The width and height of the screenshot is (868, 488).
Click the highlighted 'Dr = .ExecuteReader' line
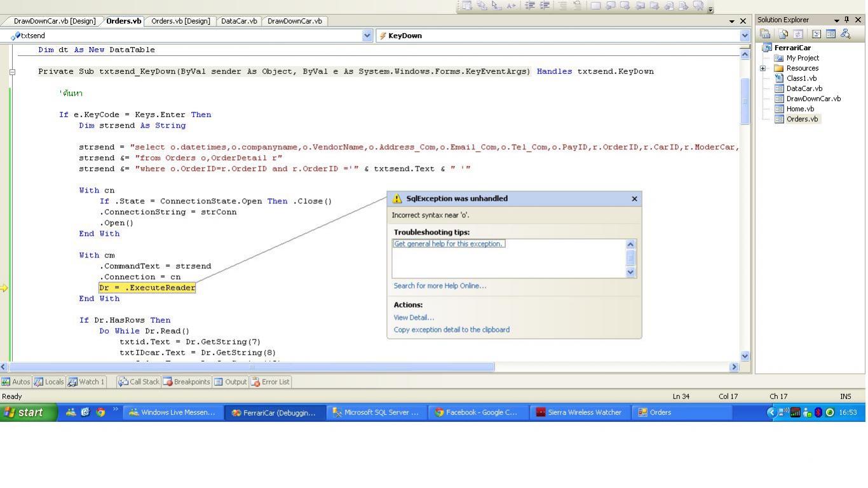[x=147, y=288]
